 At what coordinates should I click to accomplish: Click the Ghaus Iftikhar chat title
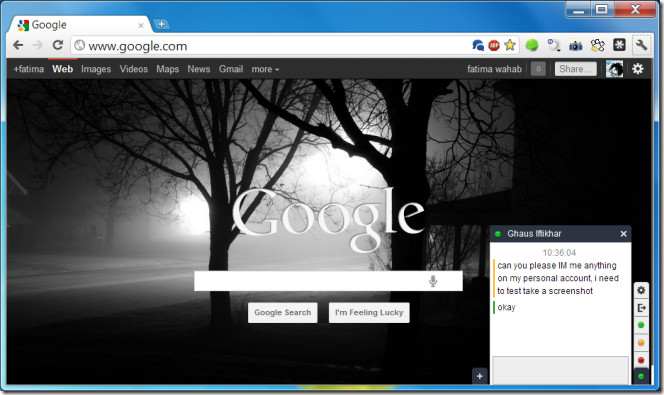(x=534, y=234)
